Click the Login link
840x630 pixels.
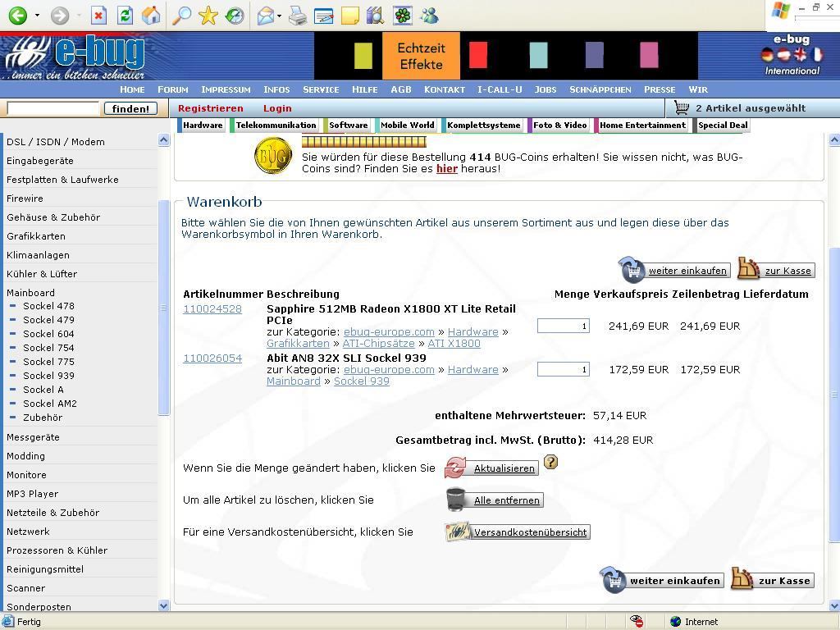277,108
